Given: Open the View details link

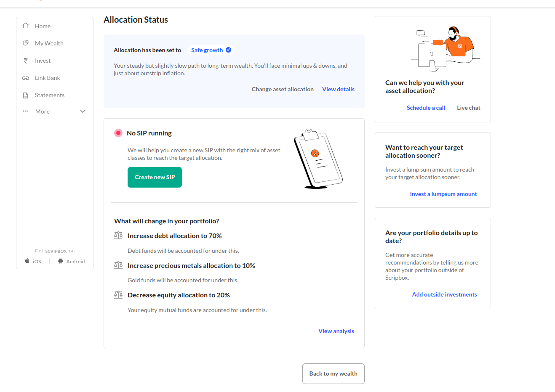Looking at the screenshot, I should click(338, 89).
